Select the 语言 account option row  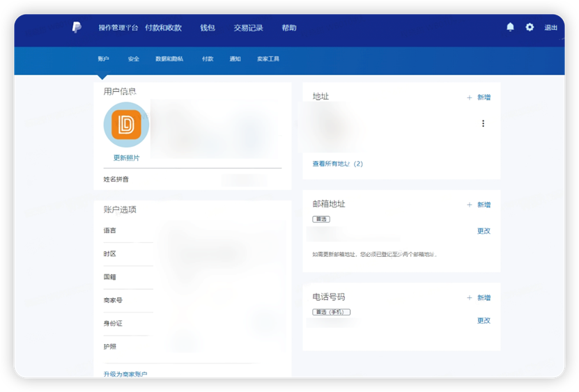(110, 230)
